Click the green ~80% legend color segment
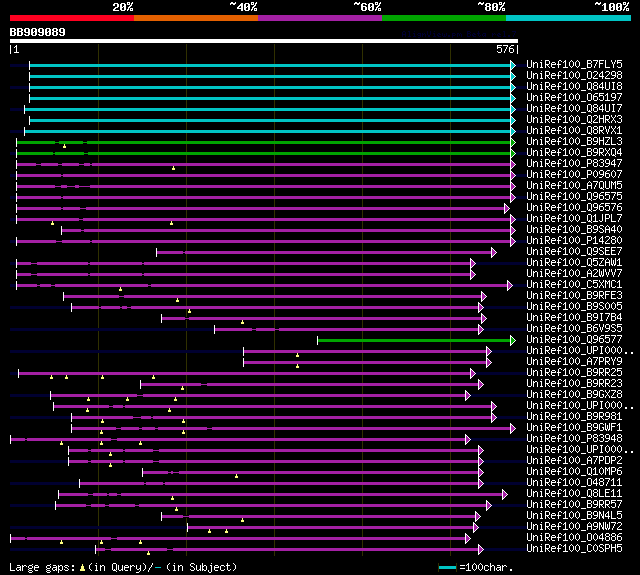The height and width of the screenshot is (575, 640). pyautogui.click(x=444, y=18)
